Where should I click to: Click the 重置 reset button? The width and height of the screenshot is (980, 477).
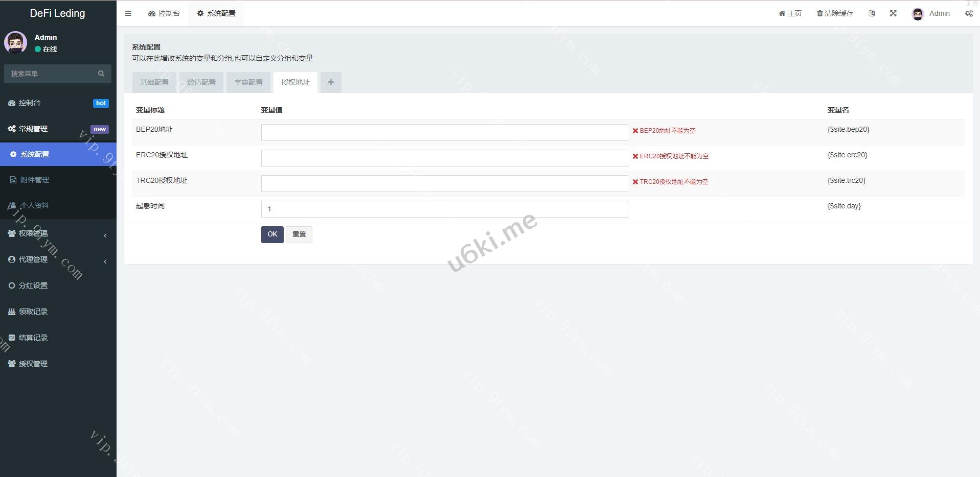299,234
